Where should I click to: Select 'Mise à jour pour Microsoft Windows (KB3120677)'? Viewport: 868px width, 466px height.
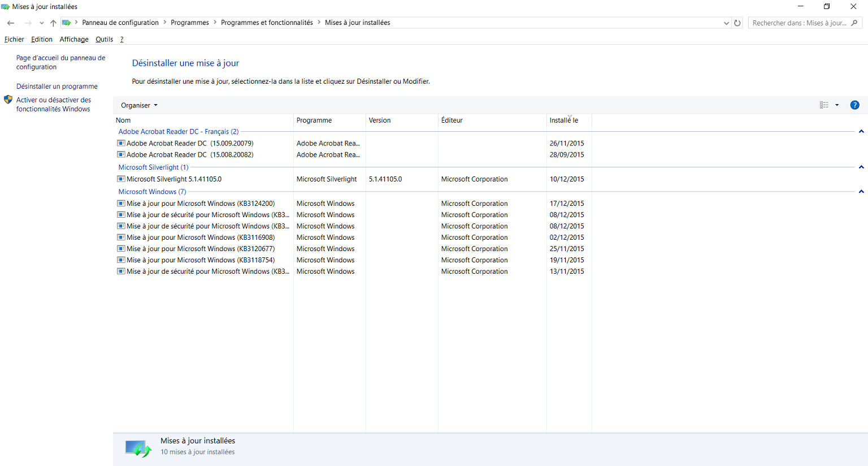[x=201, y=249]
